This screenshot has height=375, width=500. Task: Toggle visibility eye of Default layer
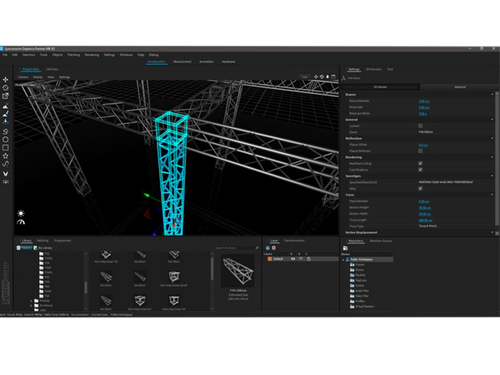point(293,259)
